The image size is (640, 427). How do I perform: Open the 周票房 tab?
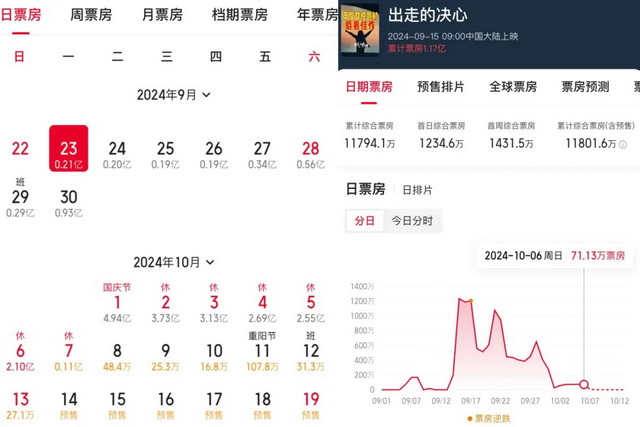point(91,15)
